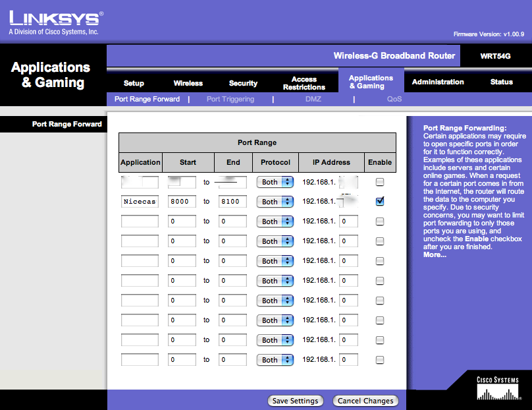Click the End port field in the third row
The width and height of the screenshot is (532, 410).
[232, 221]
